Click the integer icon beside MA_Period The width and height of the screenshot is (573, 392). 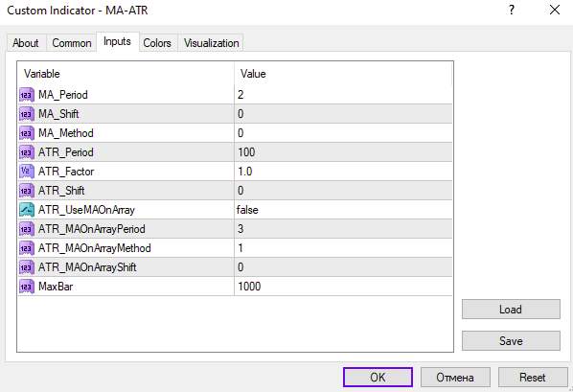pos(27,95)
